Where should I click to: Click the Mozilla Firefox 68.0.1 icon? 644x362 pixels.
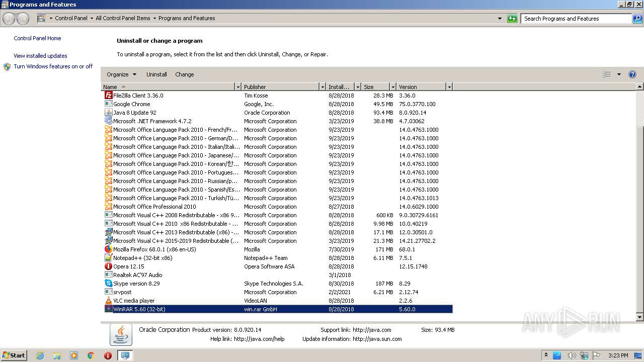pos(108,249)
